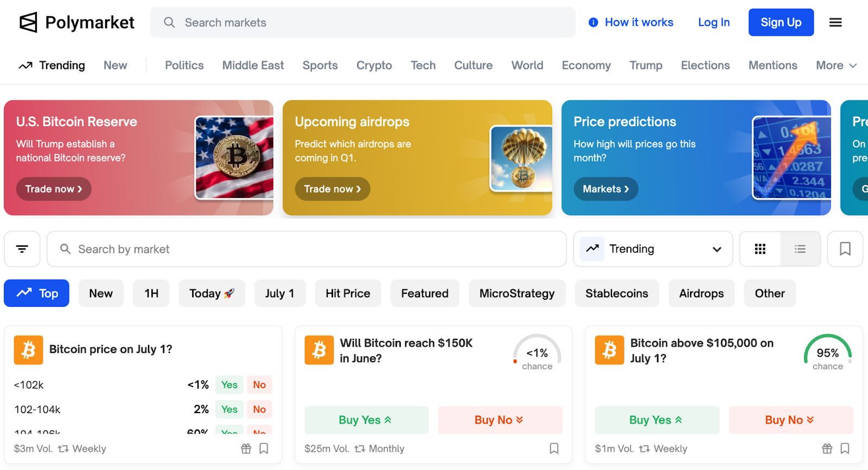Open the hamburger menu

(835, 23)
